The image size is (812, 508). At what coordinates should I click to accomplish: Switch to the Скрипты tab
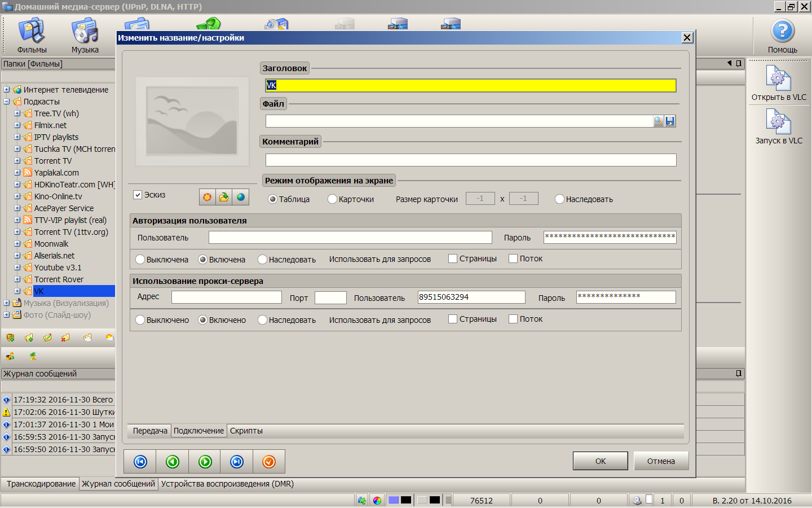tap(246, 431)
